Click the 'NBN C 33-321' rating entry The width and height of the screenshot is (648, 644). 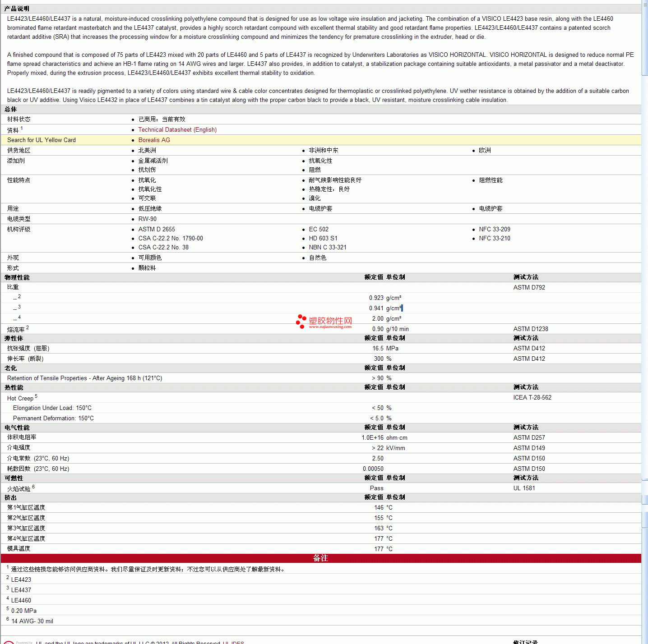pyautogui.click(x=328, y=247)
